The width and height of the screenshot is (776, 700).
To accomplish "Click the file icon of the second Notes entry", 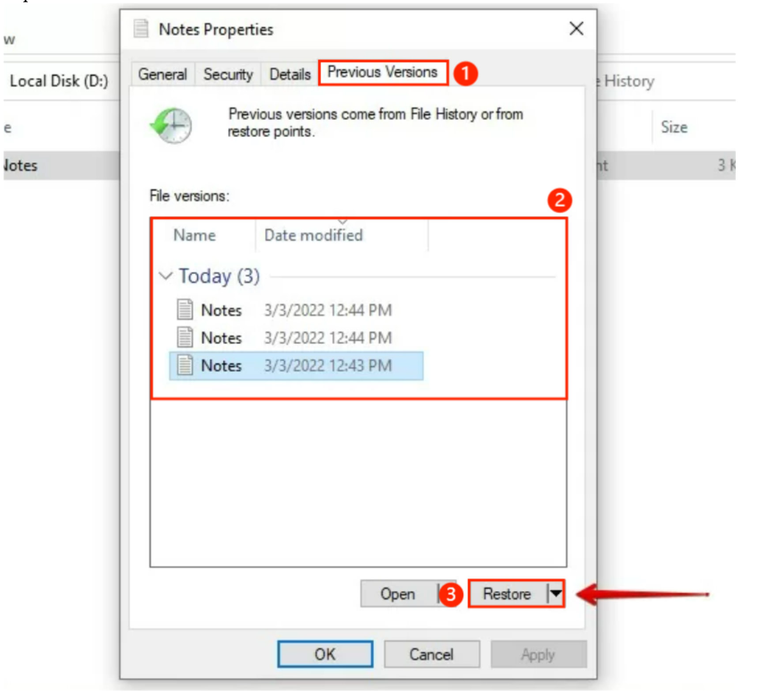I will 186,338.
